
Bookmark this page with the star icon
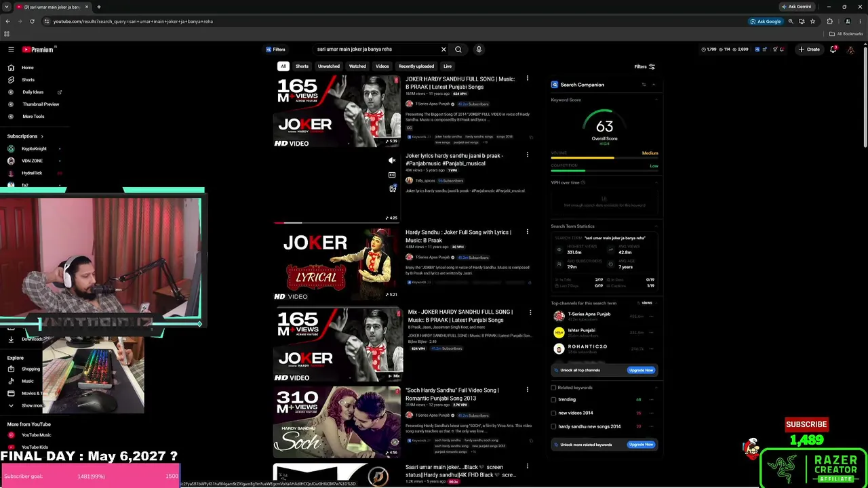tap(812, 21)
